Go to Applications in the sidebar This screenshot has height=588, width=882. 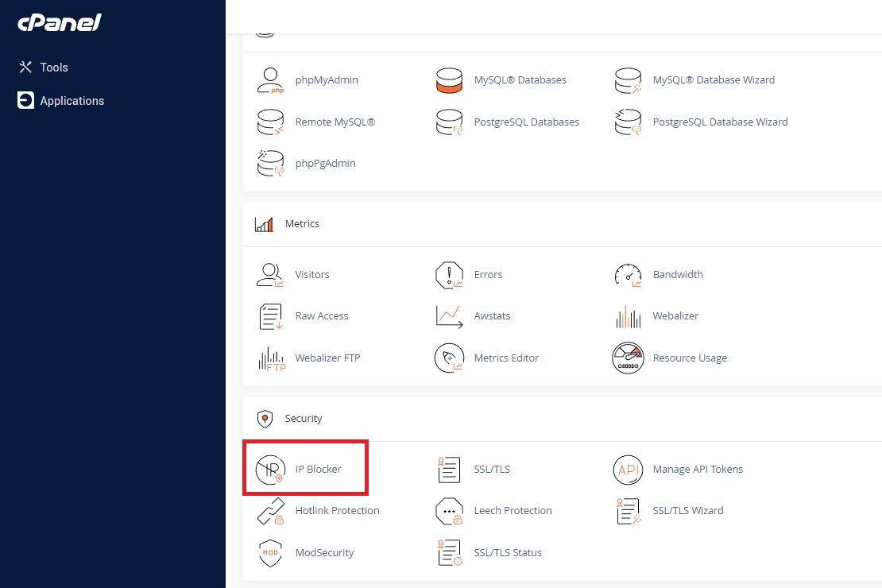(x=72, y=101)
